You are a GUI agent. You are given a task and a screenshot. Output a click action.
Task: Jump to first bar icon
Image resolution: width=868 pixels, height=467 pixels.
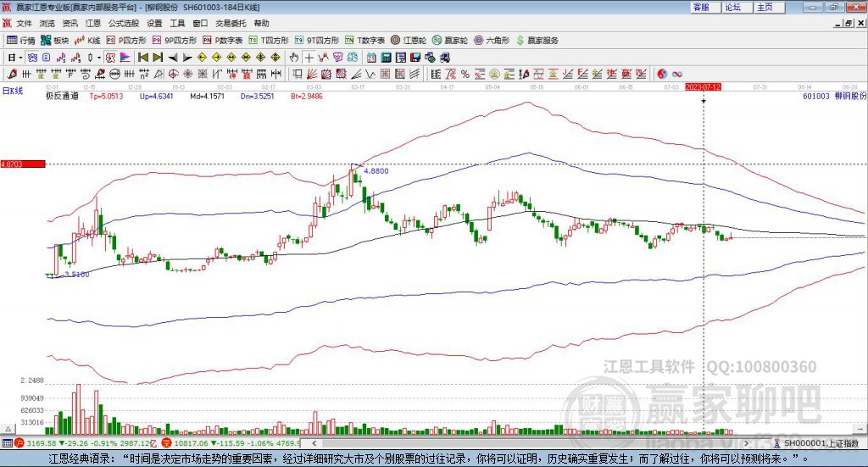[142, 58]
